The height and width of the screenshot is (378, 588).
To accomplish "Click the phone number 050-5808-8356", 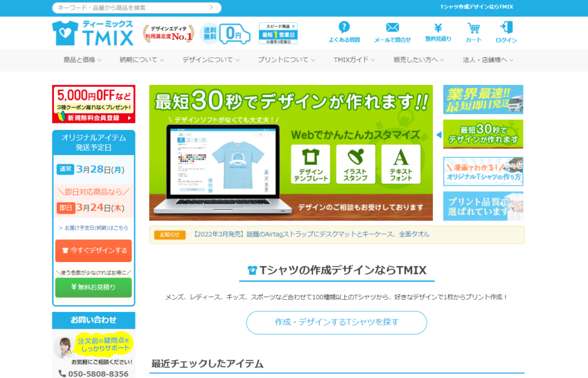I will [98, 373].
